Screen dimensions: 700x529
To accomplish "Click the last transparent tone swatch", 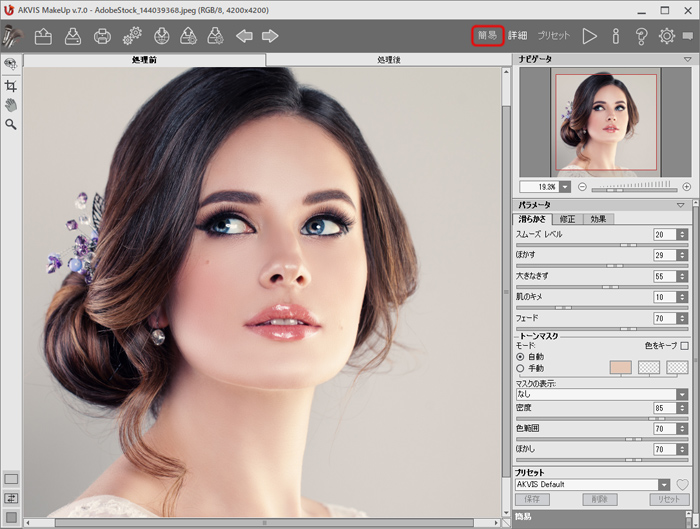I will (677, 367).
